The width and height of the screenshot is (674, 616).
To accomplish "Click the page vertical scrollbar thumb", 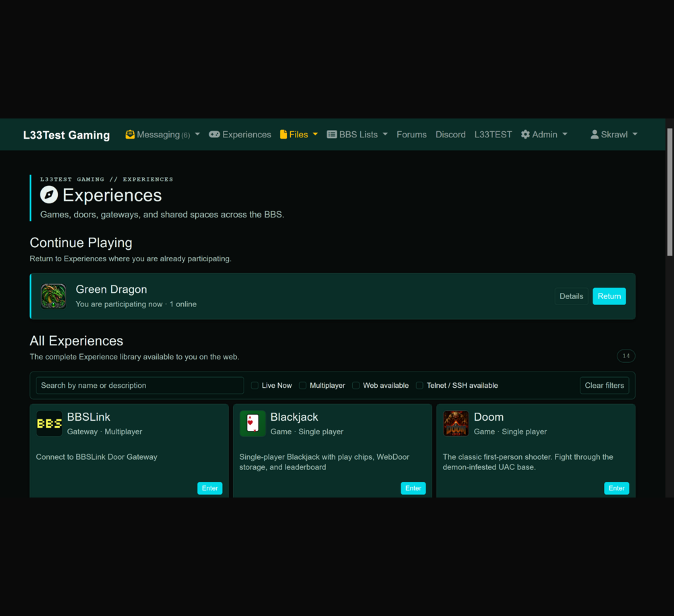I will tap(669, 192).
